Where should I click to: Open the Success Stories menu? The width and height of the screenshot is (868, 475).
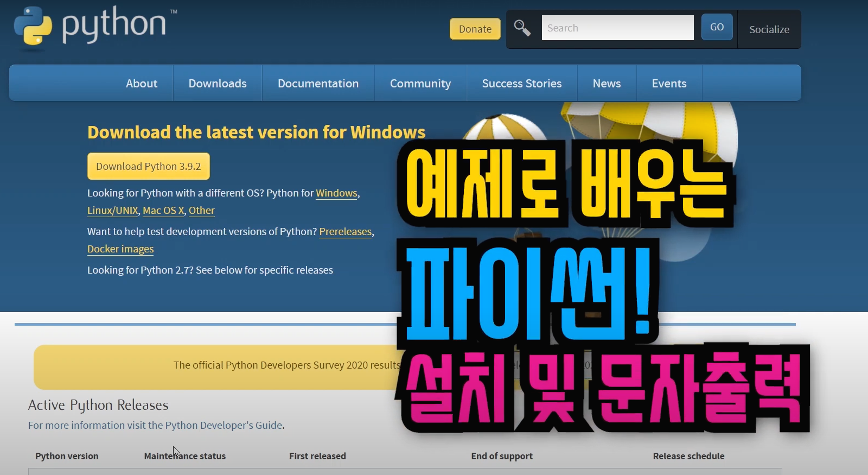[x=522, y=83]
